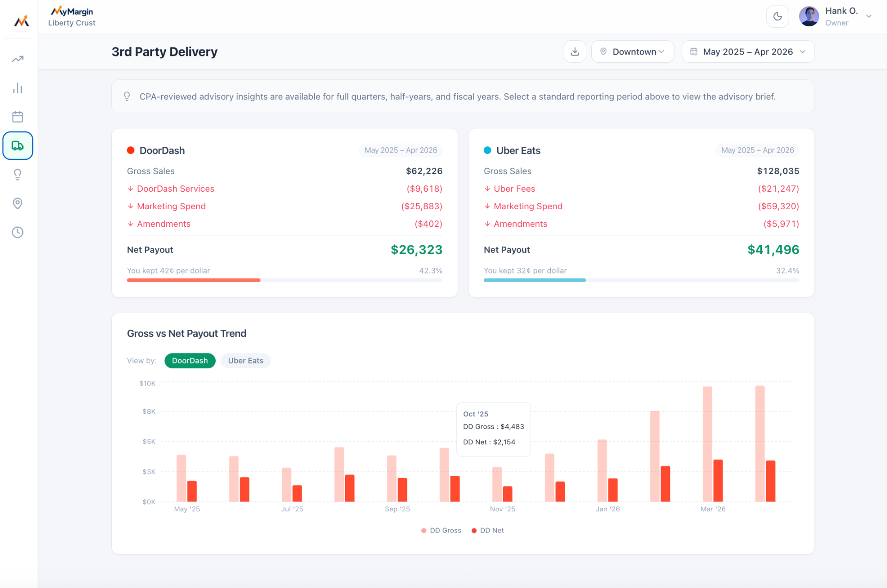Click the Liberty Crust restaurant name
This screenshot has height=588, width=887.
coord(72,23)
